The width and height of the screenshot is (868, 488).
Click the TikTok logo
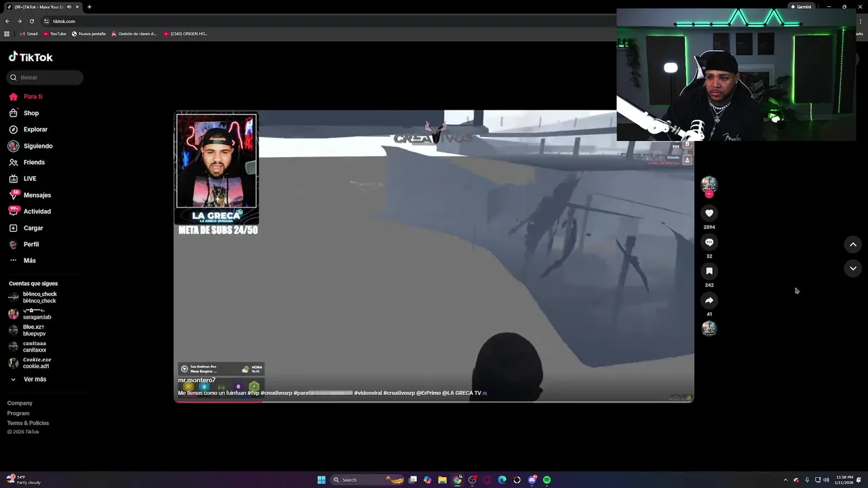31,57
